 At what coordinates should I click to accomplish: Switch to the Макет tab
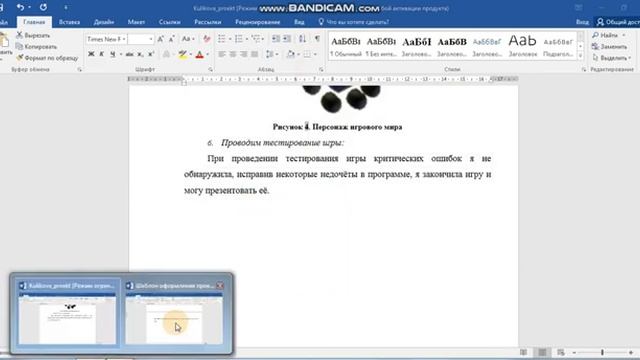[x=136, y=22]
